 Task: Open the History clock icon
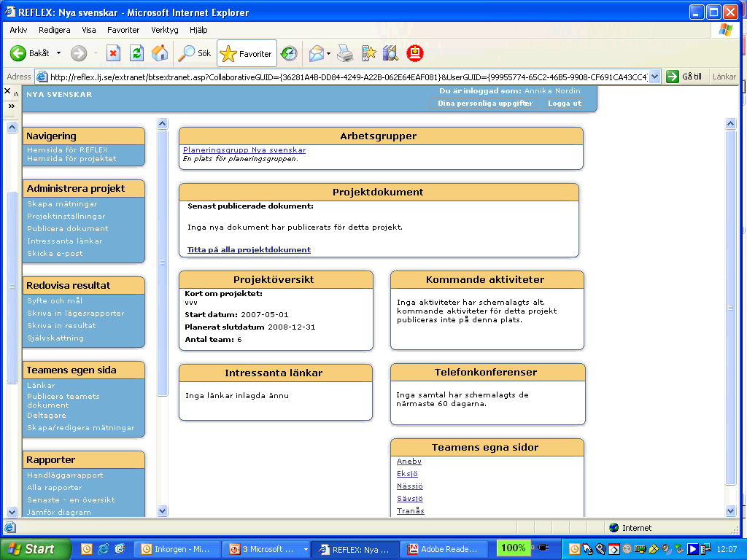click(x=289, y=52)
